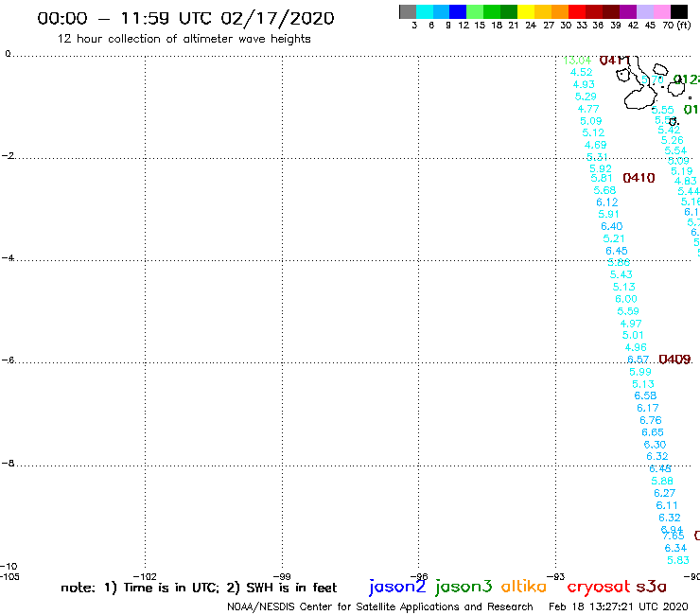Click the 6.34 wave height value

click(x=675, y=548)
